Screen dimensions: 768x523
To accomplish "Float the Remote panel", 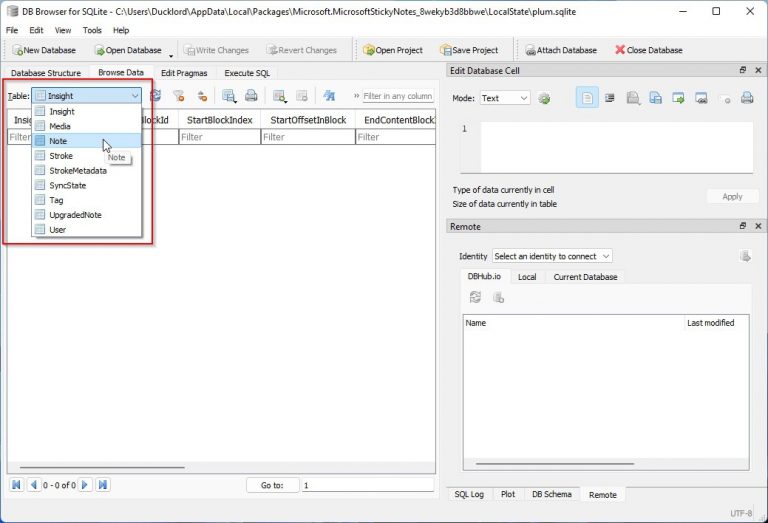I will (x=743, y=226).
